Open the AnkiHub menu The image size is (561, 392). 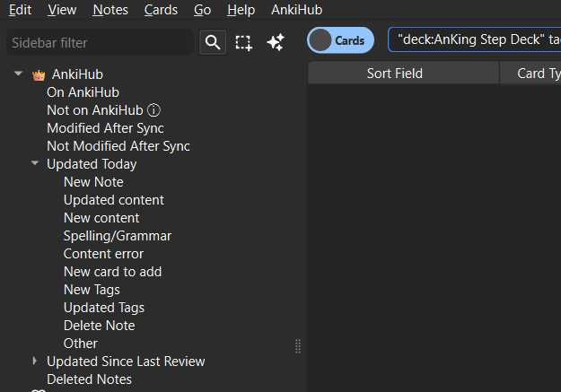coord(296,10)
